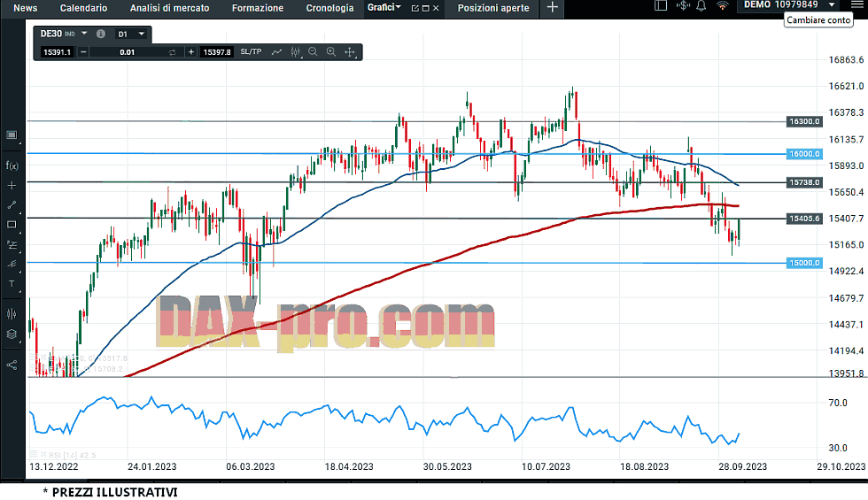Check the connection status wifi icon
This screenshot has width=868, height=500.
click(x=723, y=5)
